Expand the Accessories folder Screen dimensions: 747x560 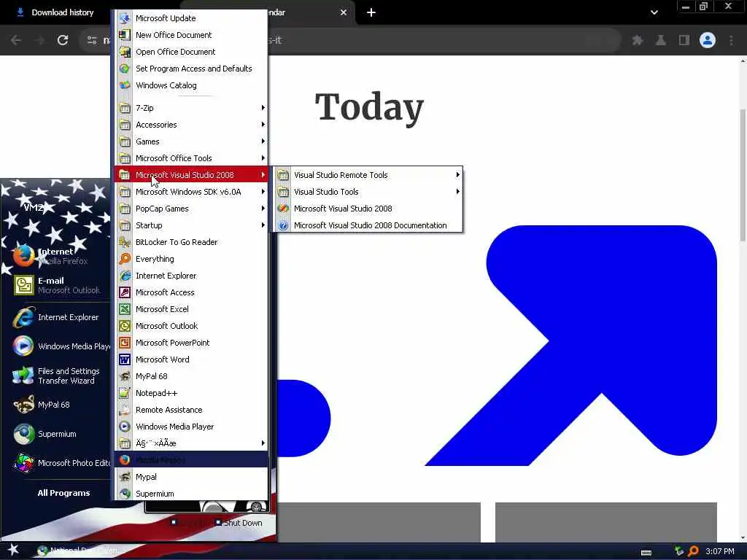point(191,125)
